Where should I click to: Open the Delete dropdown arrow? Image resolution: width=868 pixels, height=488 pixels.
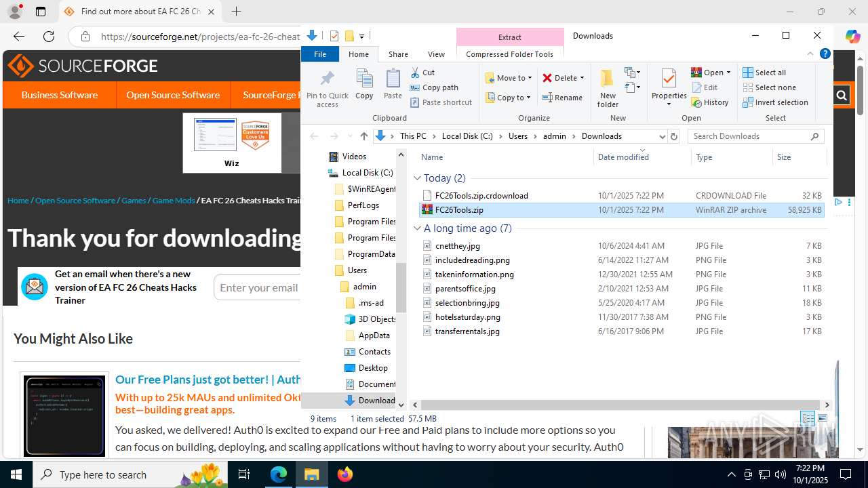coord(582,78)
